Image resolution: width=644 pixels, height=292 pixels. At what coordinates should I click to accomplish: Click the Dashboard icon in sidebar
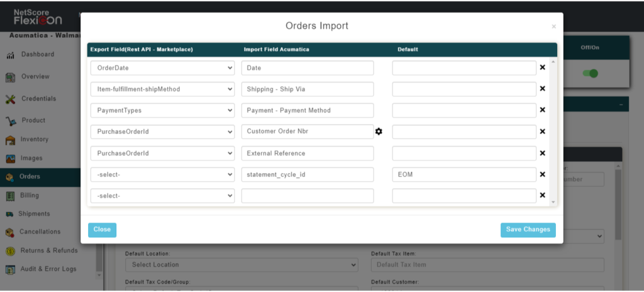[10, 55]
